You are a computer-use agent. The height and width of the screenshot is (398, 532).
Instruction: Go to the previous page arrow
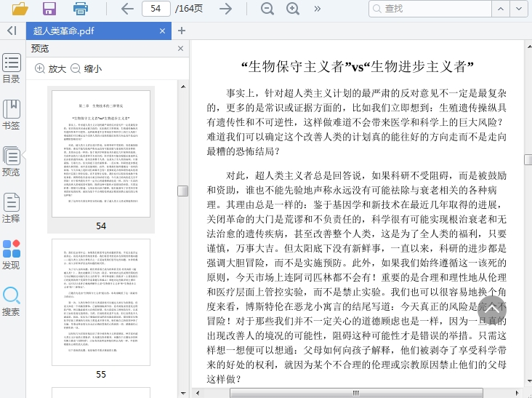click(x=127, y=9)
